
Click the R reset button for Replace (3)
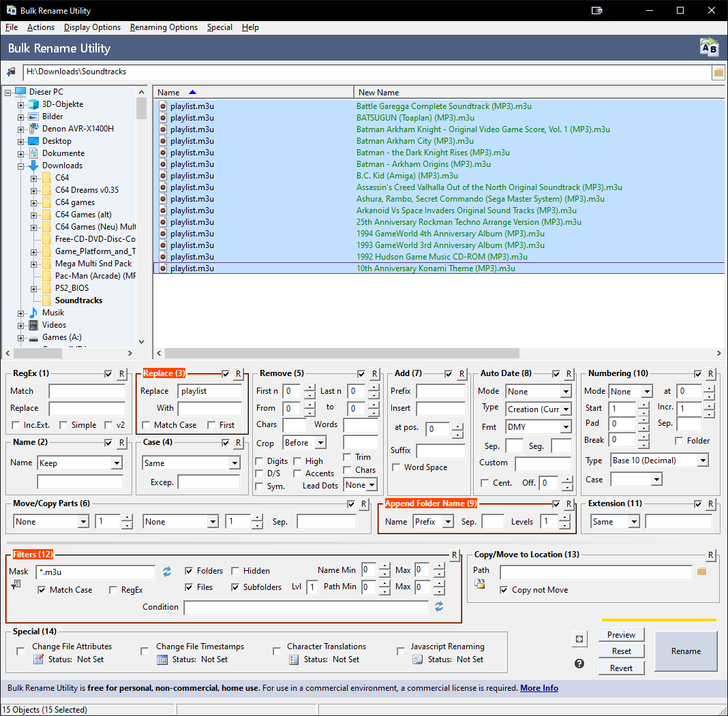click(238, 374)
